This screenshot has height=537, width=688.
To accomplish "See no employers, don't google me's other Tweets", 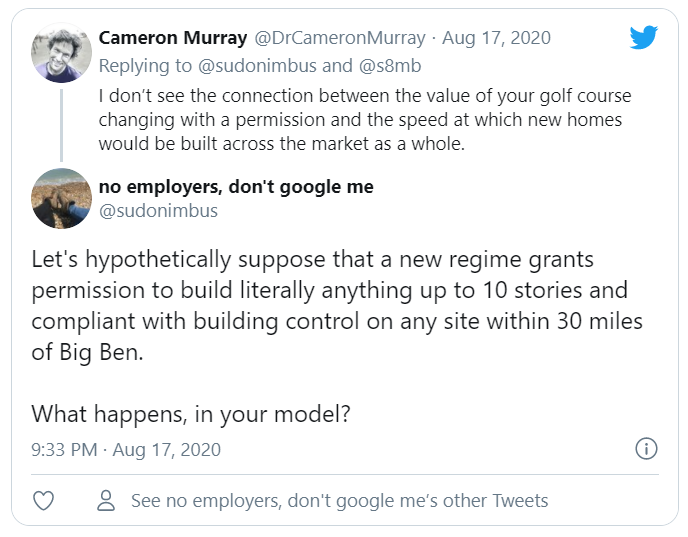I will coord(339,500).
